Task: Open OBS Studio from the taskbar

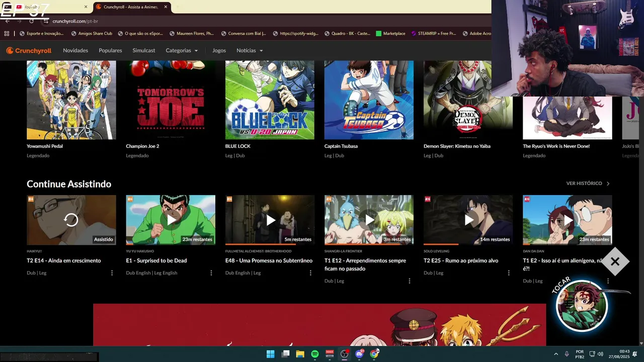Action: point(344,354)
